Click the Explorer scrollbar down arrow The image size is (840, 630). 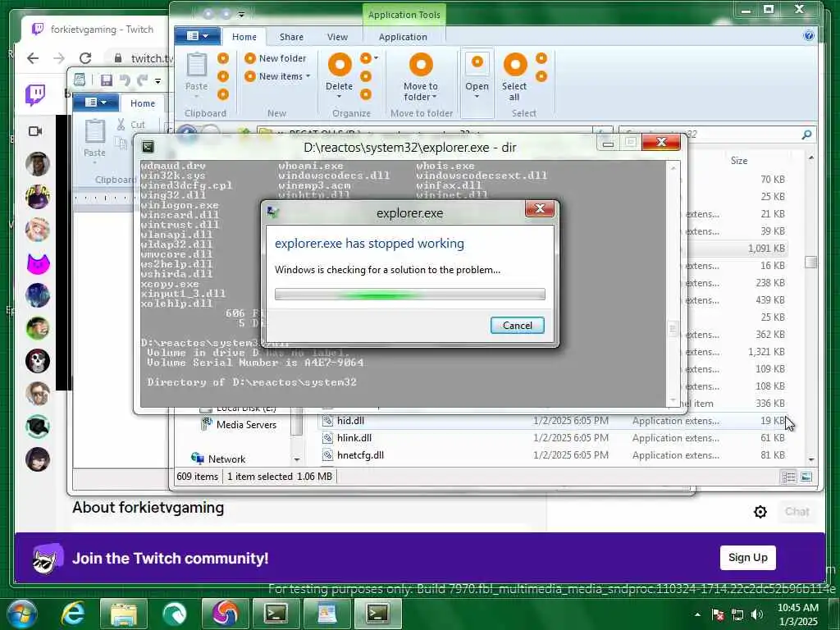pyautogui.click(x=810, y=459)
